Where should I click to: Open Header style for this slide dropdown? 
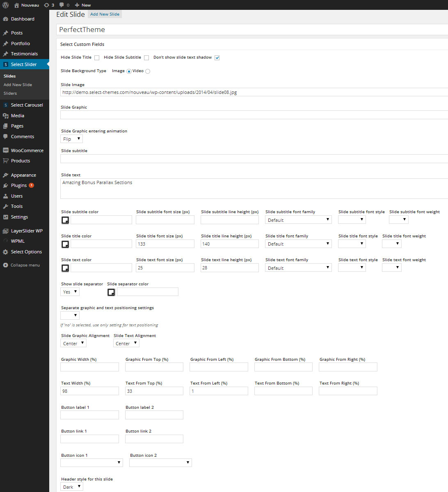pos(72,487)
